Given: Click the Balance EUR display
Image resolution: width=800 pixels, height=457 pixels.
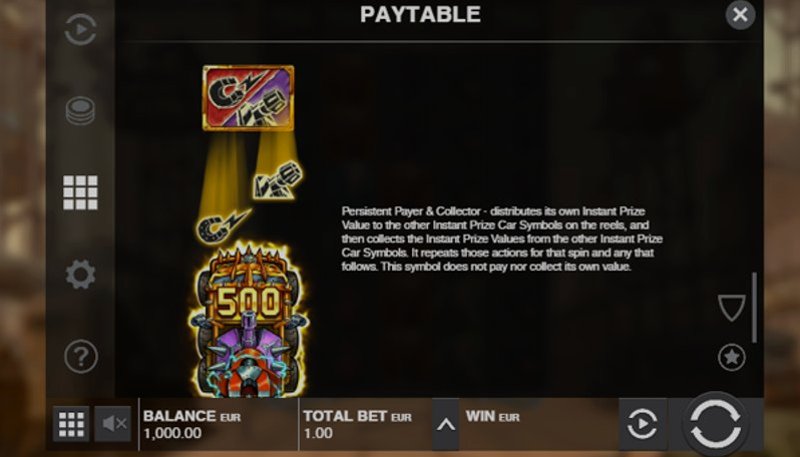Looking at the screenshot, I should [x=192, y=424].
